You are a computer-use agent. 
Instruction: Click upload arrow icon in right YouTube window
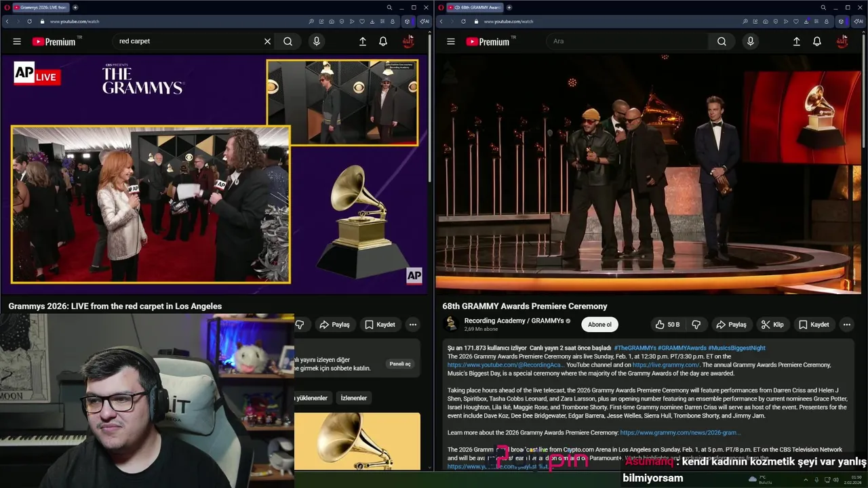point(797,41)
